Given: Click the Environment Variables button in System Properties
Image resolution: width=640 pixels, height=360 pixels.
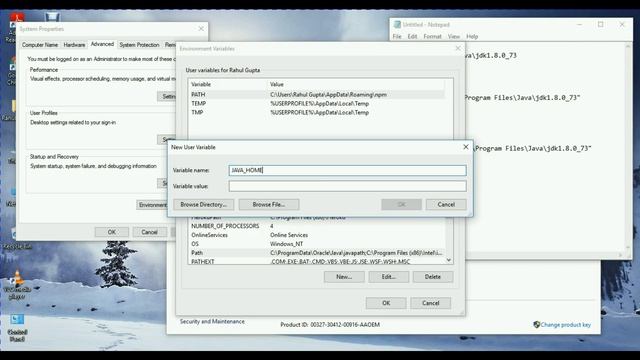Looking at the screenshot, I should pos(153,204).
